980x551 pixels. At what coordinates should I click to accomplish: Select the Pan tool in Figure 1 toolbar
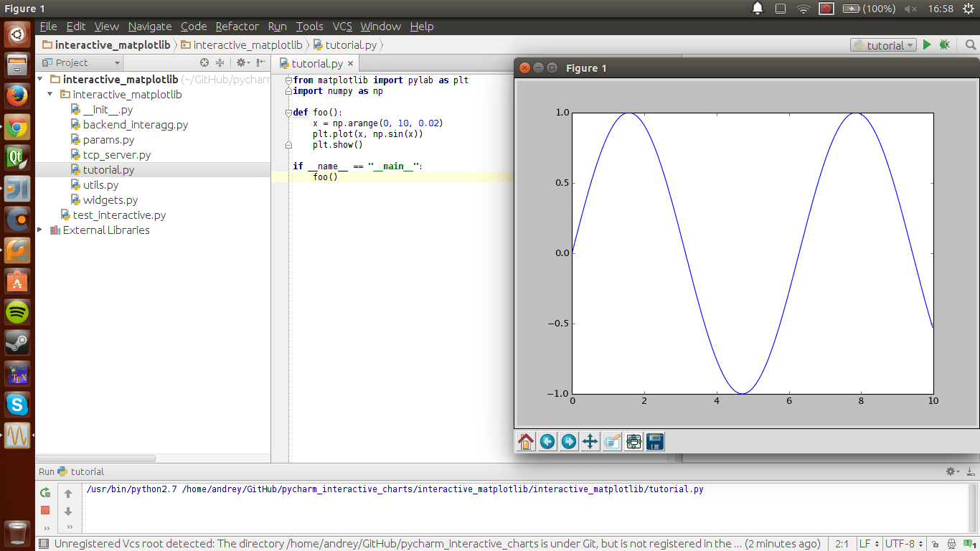click(590, 441)
